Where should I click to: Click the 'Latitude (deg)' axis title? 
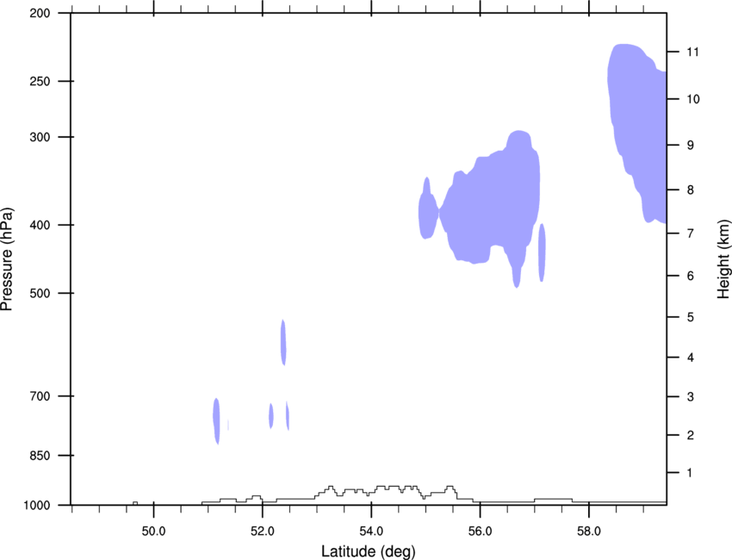click(x=368, y=551)
